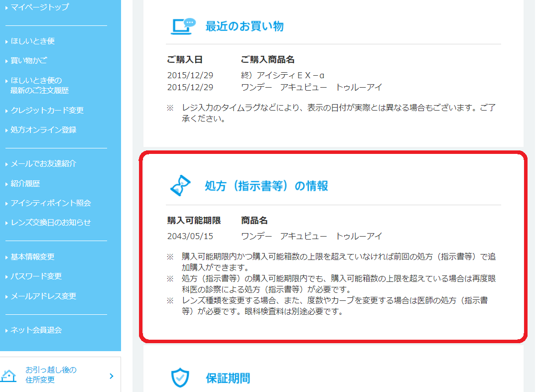Click メールでお友達紹介 in sidebar

[43, 164]
